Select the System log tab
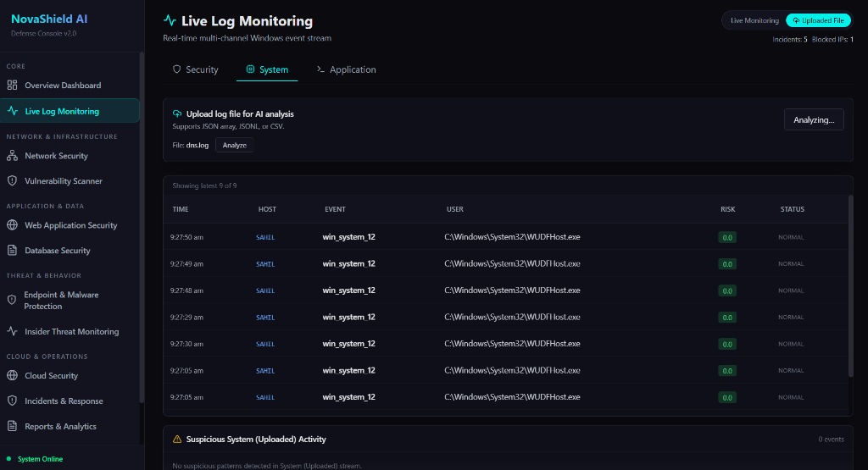This screenshot has height=470, width=868. [x=267, y=69]
